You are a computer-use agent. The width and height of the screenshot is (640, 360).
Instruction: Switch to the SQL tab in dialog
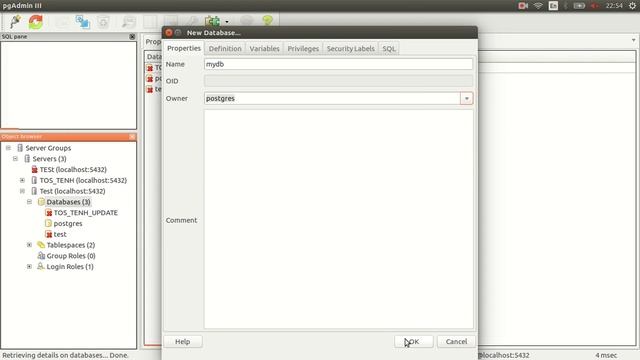click(389, 49)
